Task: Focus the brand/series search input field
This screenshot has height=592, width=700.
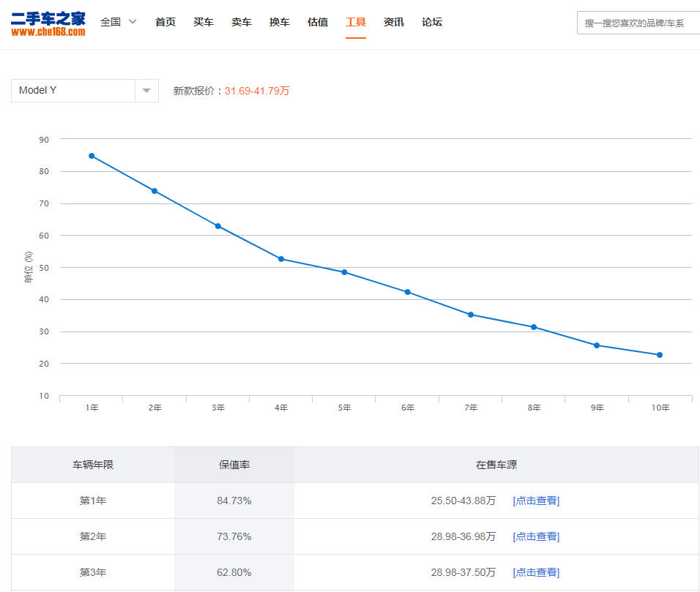Action: [638, 23]
